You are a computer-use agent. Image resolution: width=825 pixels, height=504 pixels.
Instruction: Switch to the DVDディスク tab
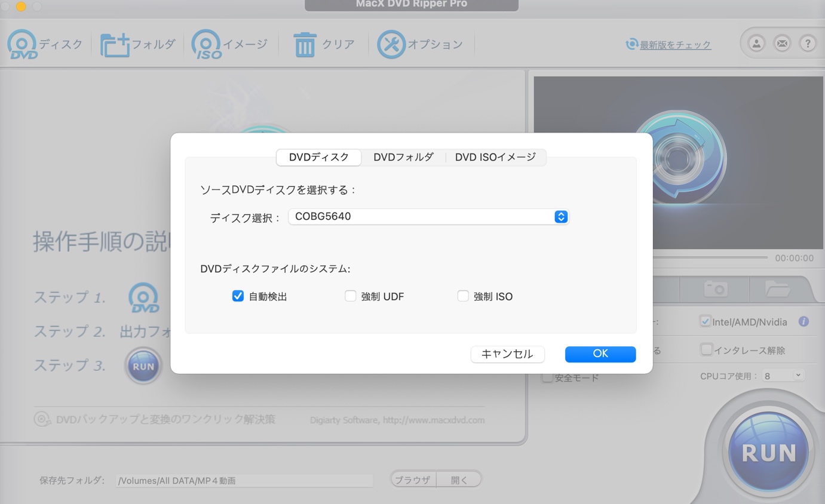click(318, 157)
